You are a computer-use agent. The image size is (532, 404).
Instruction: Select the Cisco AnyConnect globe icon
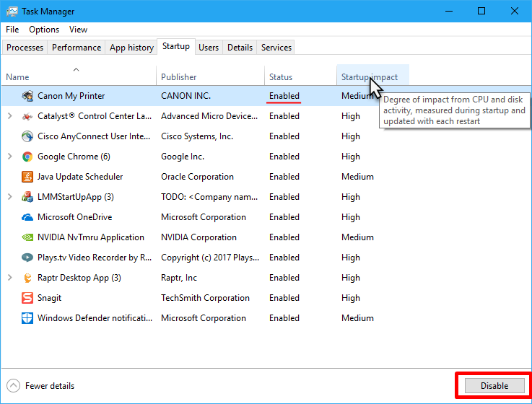coord(27,136)
